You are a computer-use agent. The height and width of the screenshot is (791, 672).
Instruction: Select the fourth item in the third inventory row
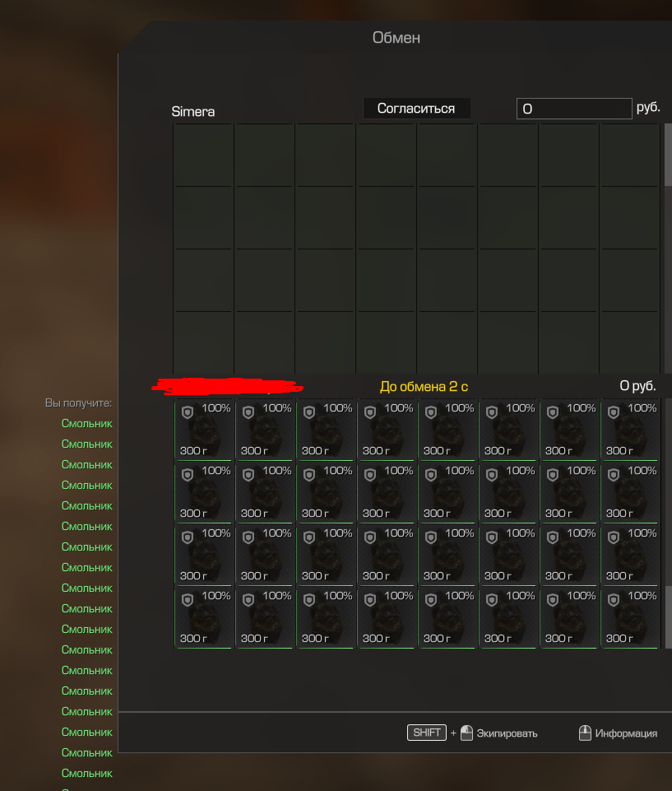[x=387, y=555]
